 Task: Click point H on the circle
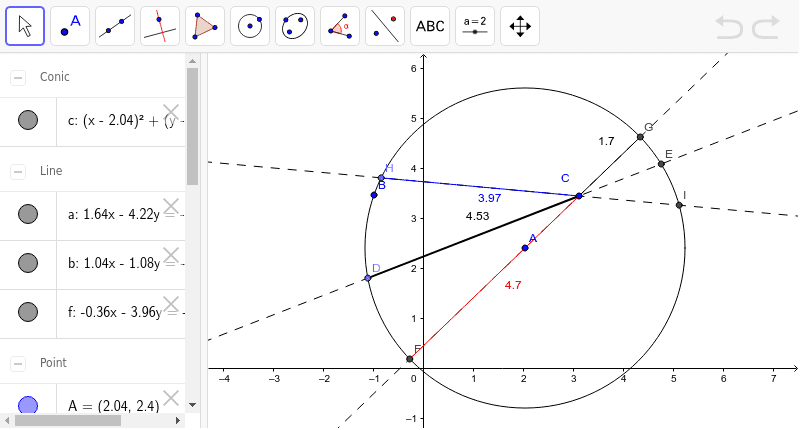pos(381,178)
